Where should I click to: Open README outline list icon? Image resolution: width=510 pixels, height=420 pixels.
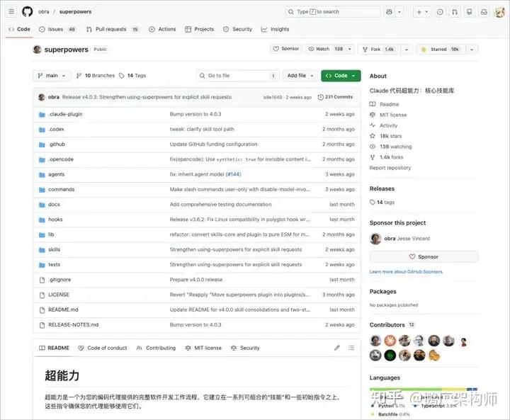point(351,348)
